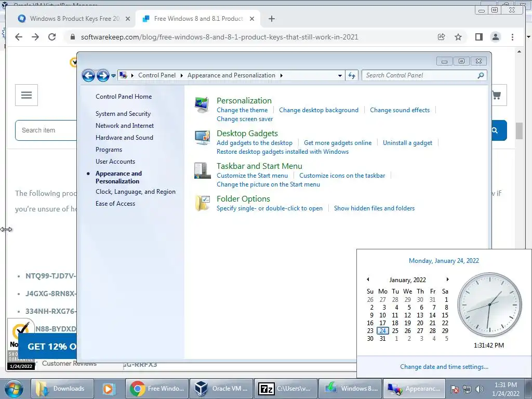This screenshot has height=399, width=532.
Task: Click the Control Panel forward arrow button
Action: coord(103,75)
